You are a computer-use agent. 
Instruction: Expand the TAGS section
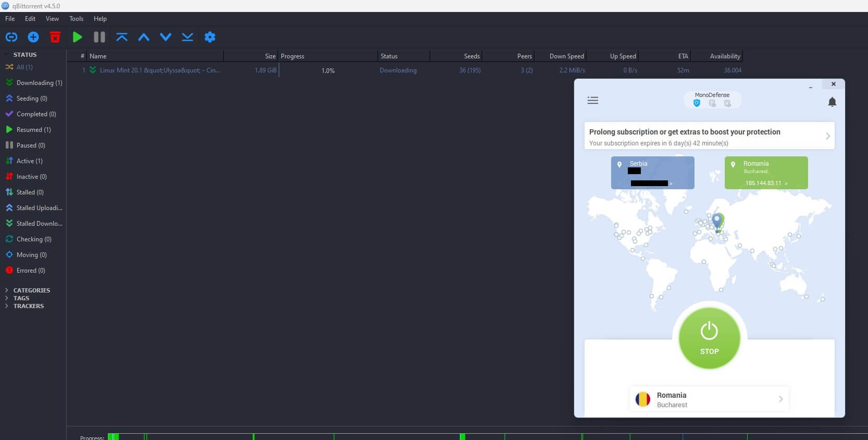(6, 298)
